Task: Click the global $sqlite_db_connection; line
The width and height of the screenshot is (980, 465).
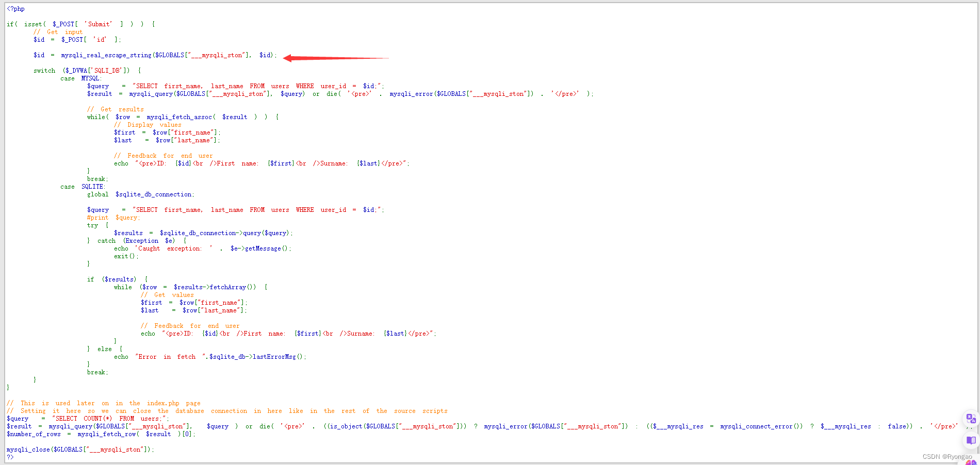Action: pyautogui.click(x=141, y=194)
